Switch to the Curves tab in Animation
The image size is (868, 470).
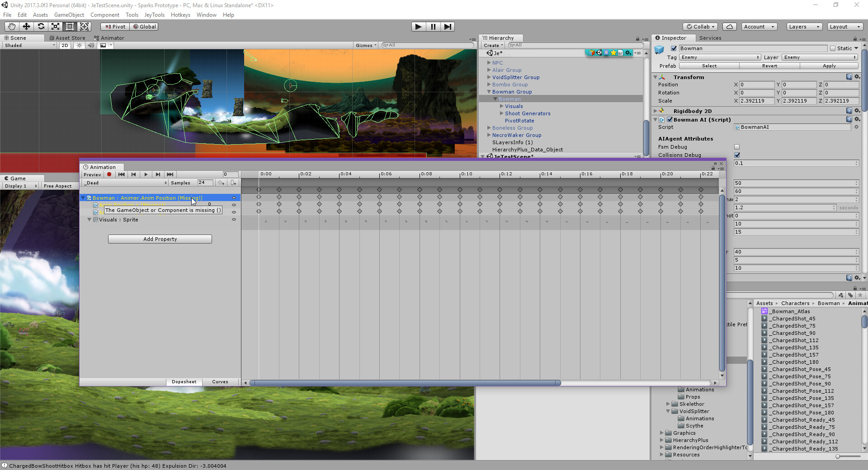pyautogui.click(x=220, y=382)
